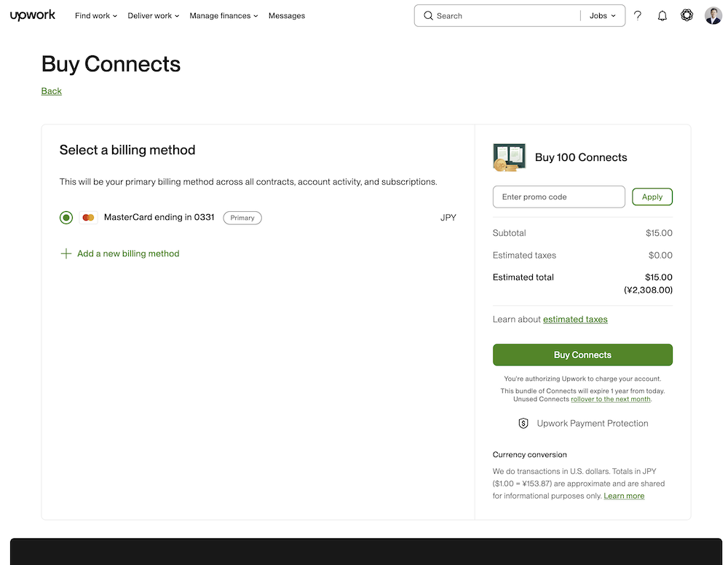The height and width of the screenshot is (565, 728).
Task: Click the Primary badge
Action: tap(242, 218)
